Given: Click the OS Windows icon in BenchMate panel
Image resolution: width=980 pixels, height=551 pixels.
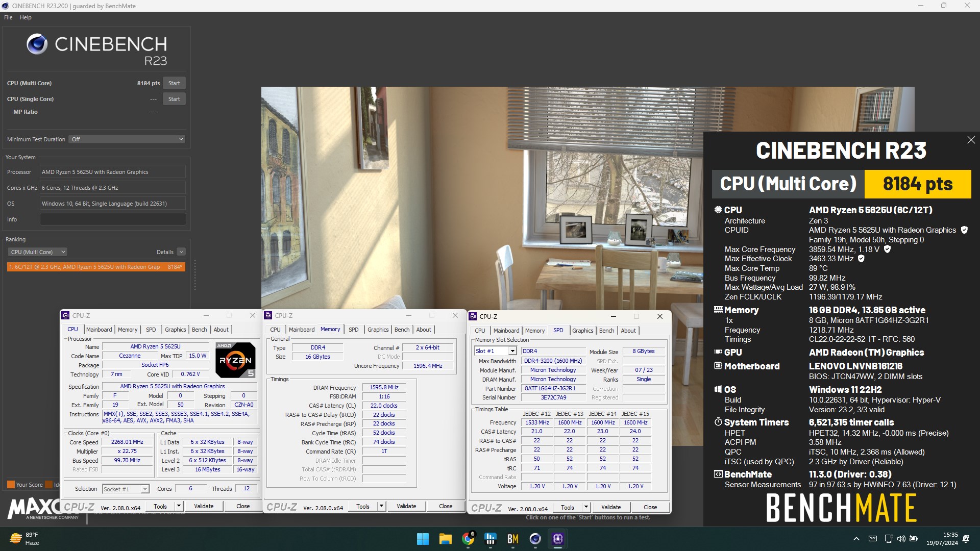Looking at the screenshot, I should click(718, 389).
